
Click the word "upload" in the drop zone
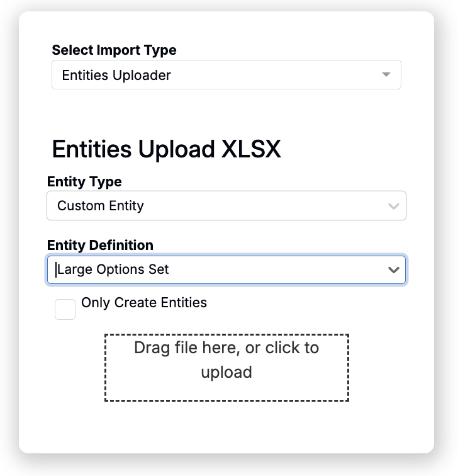226,372
